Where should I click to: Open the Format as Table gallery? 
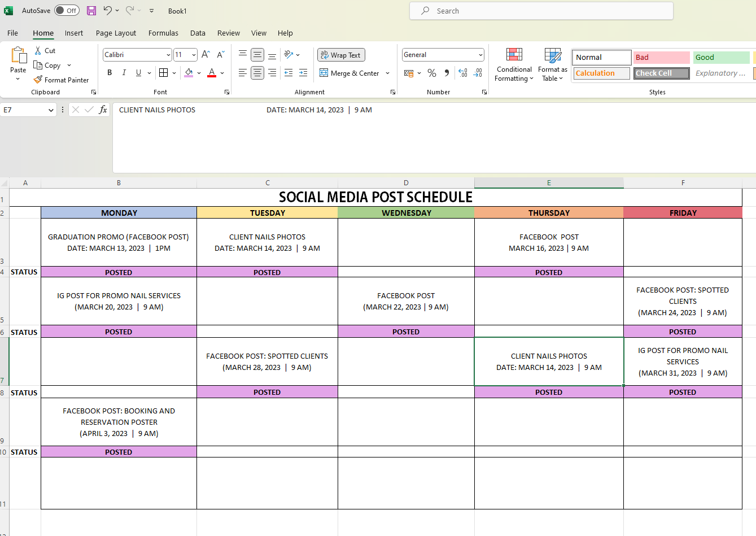(x=553, y=65)
